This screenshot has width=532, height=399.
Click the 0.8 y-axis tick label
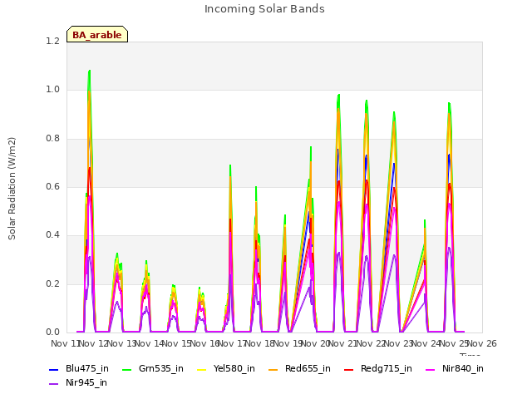(52, 138)
